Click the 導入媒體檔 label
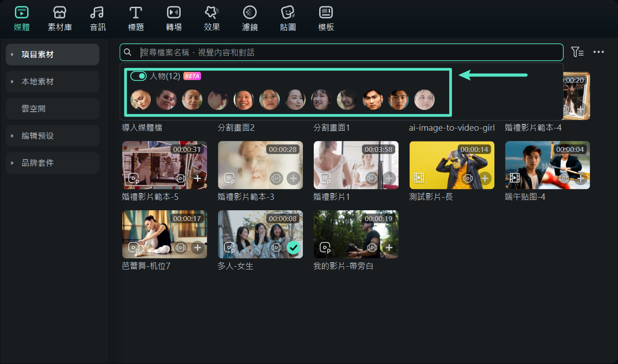This screenshot has width=618, height=364. click(x=142, y=128)
